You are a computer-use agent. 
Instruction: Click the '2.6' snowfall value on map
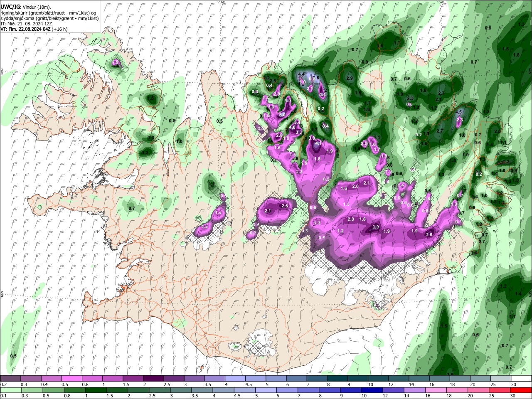click(x=285, y=206)
